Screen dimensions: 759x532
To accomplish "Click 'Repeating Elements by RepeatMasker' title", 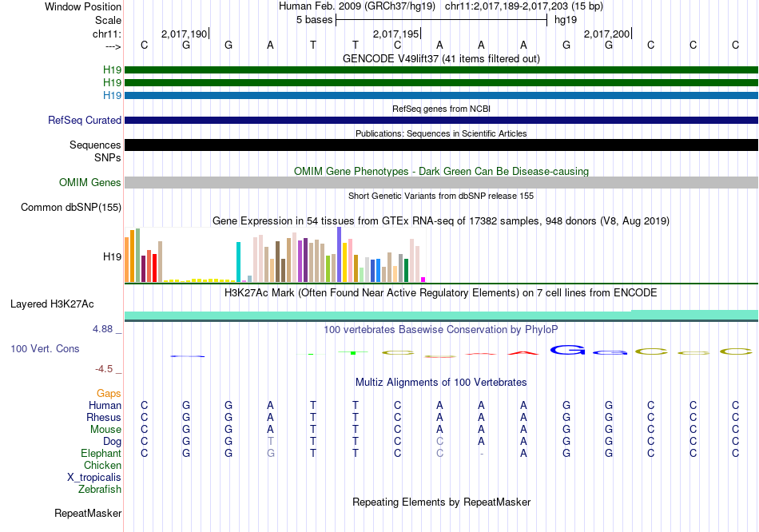I will [x=441, y=502].
